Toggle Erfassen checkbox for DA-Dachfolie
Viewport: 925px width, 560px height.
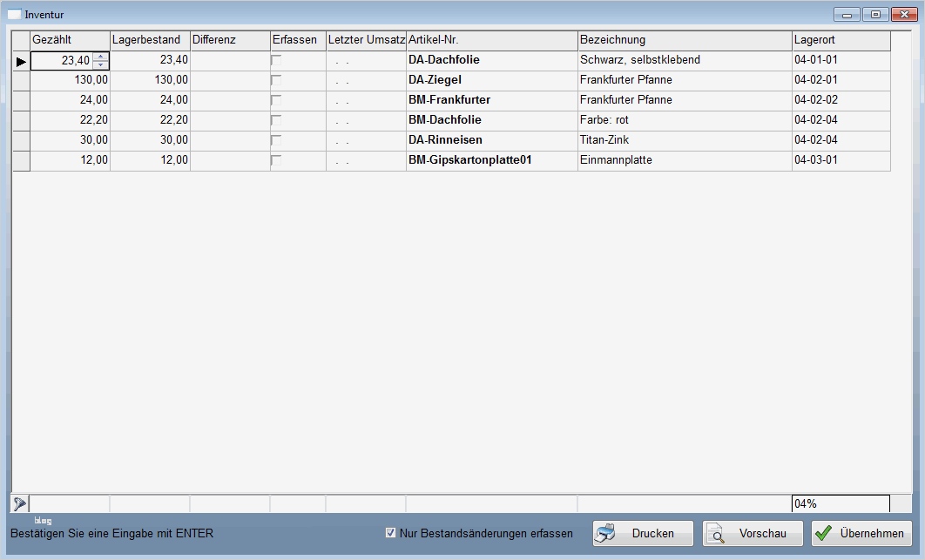pos(276,60)
